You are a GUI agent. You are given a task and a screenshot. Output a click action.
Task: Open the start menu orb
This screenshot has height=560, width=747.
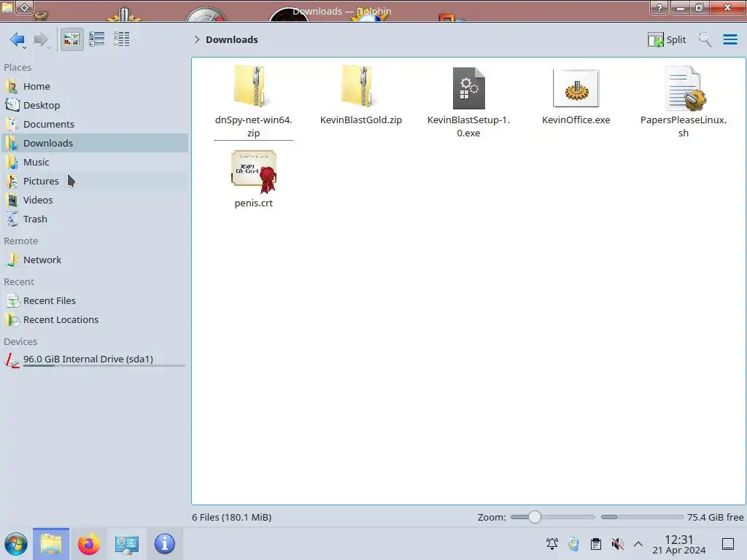(x=16, y=544)
